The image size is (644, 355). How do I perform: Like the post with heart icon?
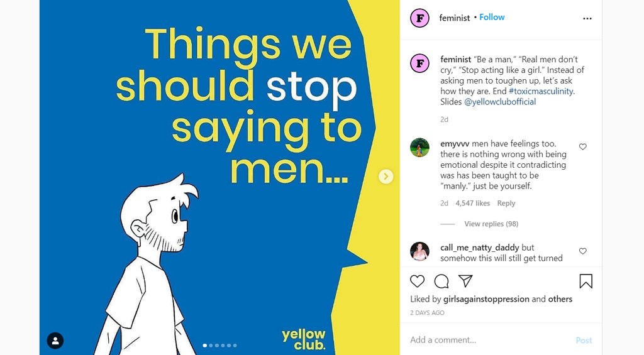(418, 281)
